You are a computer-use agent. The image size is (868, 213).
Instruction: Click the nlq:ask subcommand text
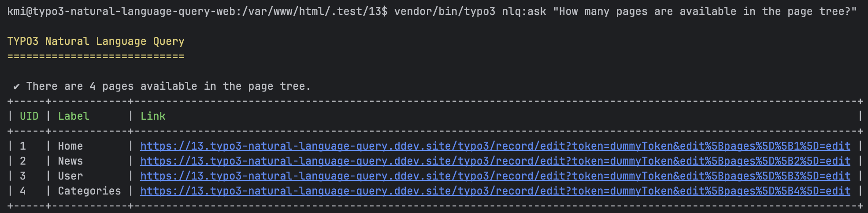[524, 11]
